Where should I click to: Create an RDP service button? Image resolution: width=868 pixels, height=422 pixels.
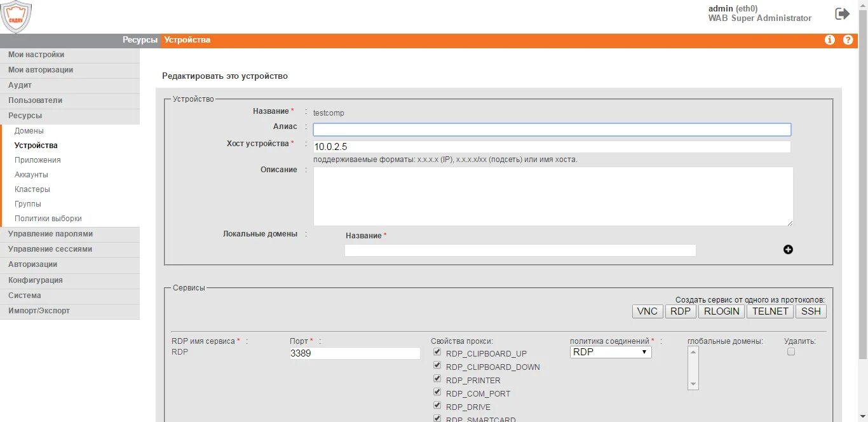pyautogui.click(x=681, y=311)
